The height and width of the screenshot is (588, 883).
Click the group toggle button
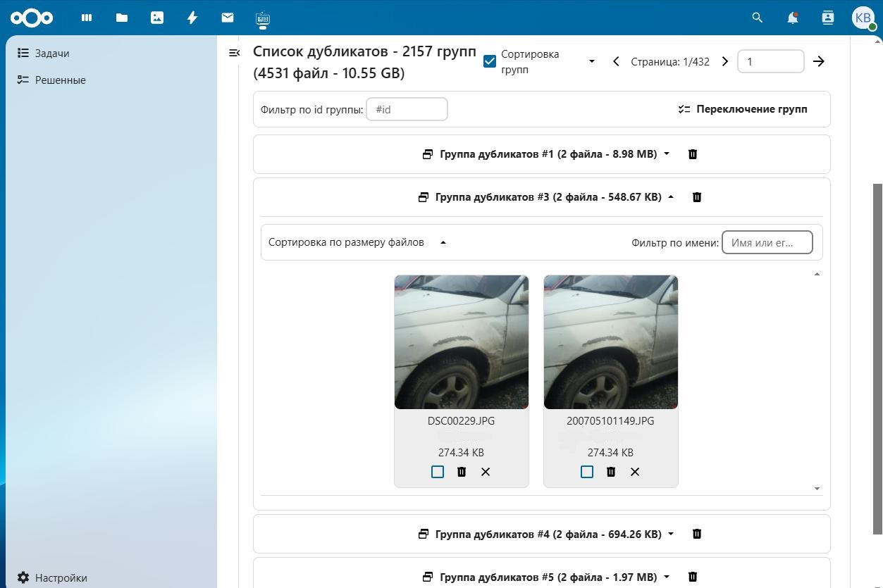click(743, 109)
